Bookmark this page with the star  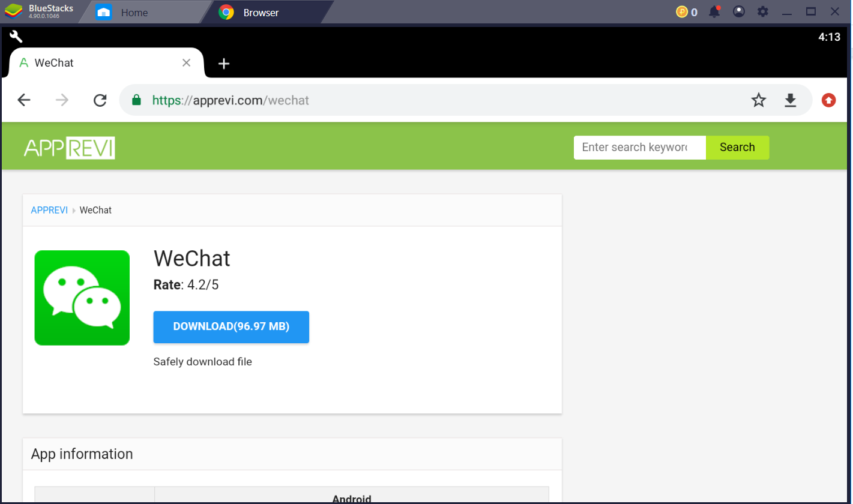tap(759, 100)
